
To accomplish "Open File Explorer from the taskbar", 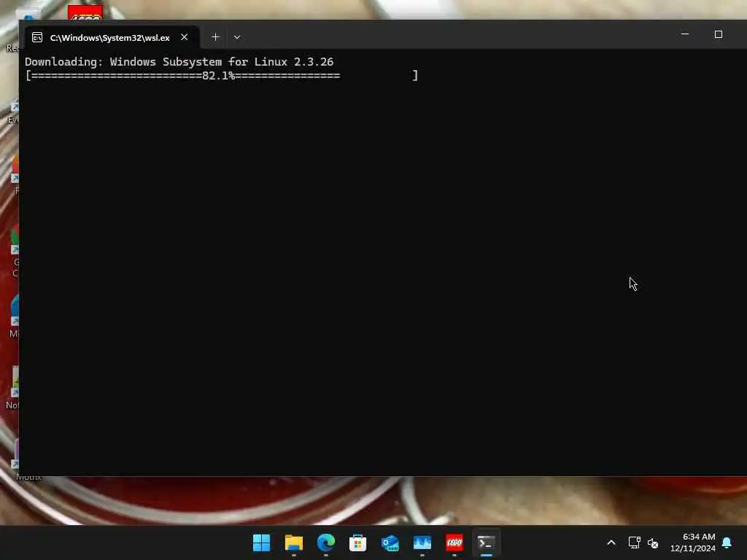I will pos(293,542).
